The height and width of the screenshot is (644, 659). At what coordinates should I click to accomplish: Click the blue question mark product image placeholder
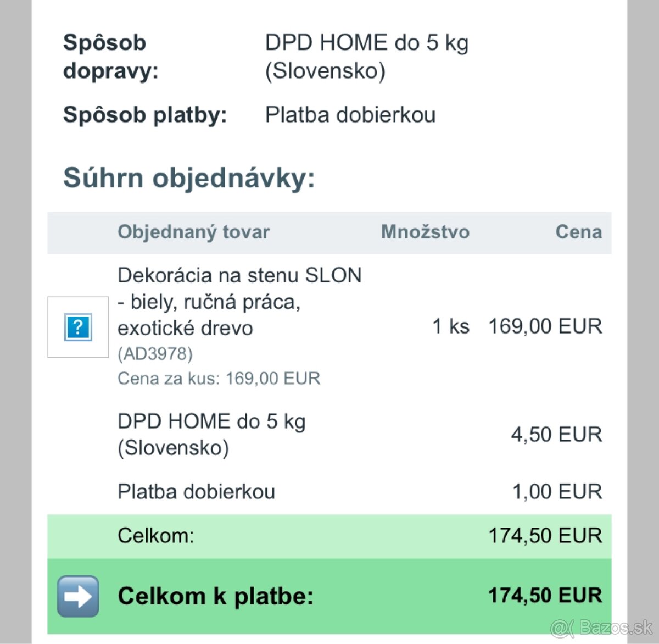click(78, 327)
